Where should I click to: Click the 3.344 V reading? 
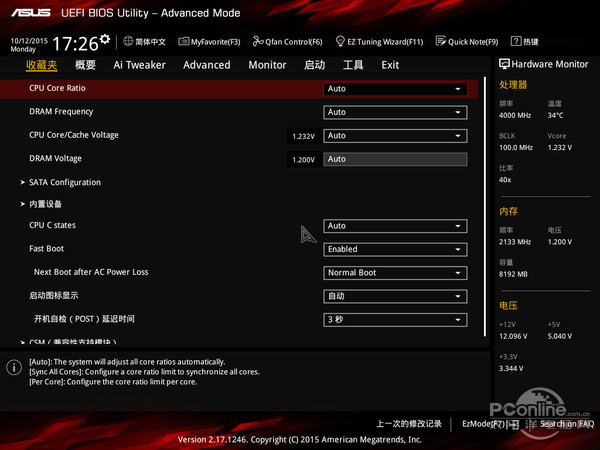pyautogui.click(x=511, y=368)
